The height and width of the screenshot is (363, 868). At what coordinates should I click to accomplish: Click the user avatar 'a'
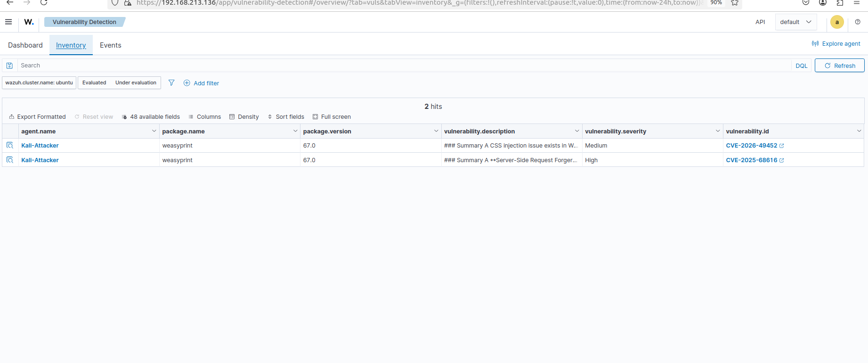[x=837, y=22]
